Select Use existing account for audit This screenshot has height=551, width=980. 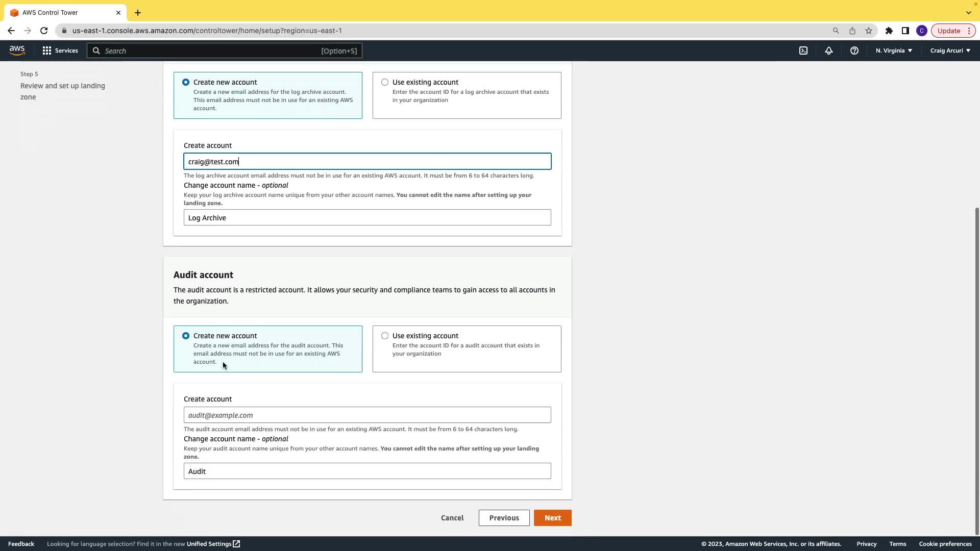point(385,336)
